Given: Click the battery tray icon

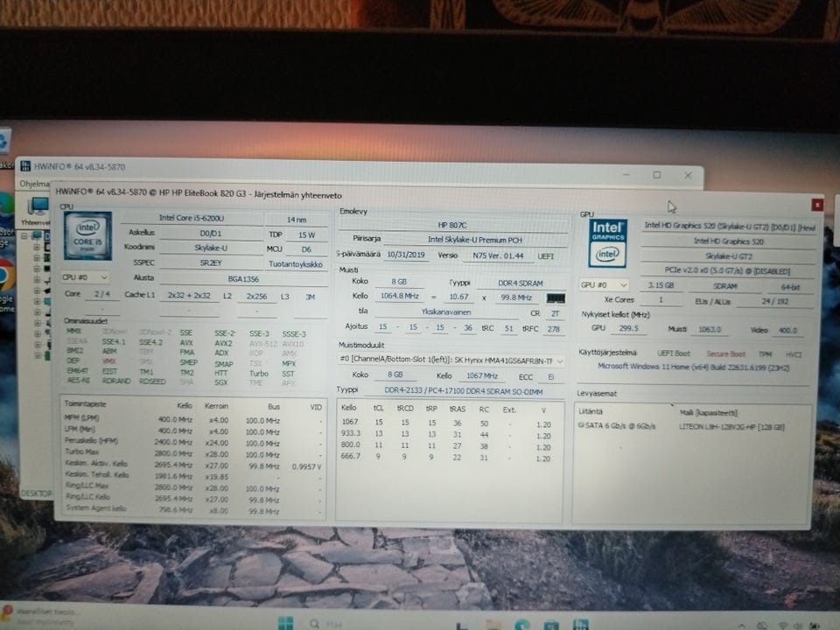Looking at the screenshot, I should point(815,626).
